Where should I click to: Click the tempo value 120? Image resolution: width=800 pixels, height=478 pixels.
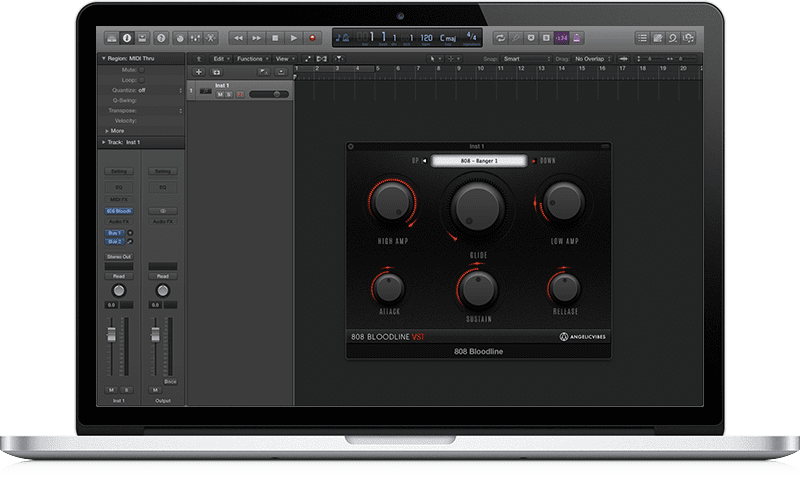pyautogui.click(x=426, y=38)
